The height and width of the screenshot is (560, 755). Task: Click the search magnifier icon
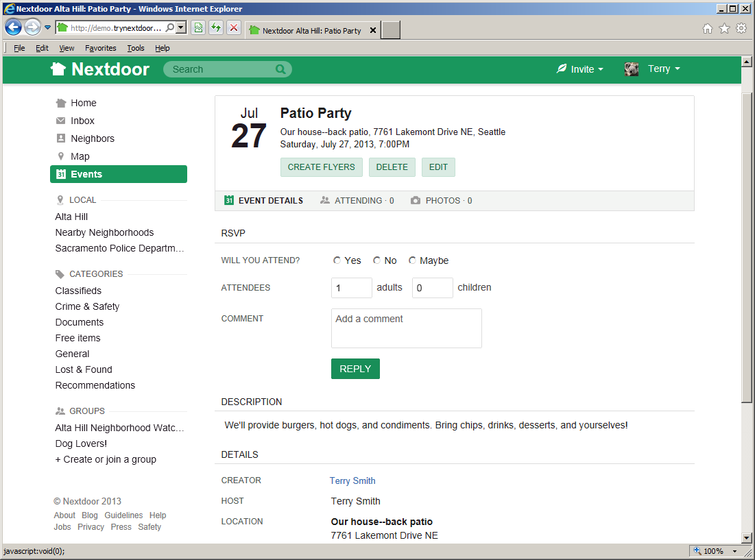[x=281, y=69]
